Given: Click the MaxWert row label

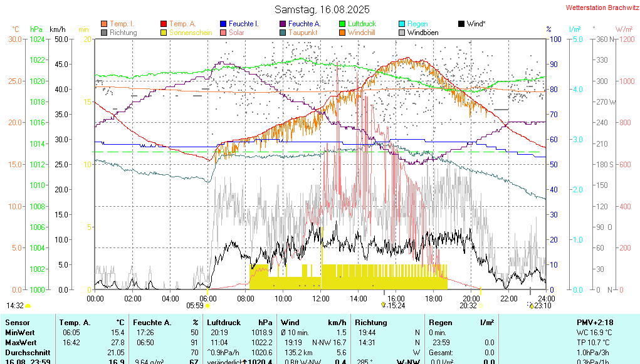Looking at the screenshot, I should point(20,343).
